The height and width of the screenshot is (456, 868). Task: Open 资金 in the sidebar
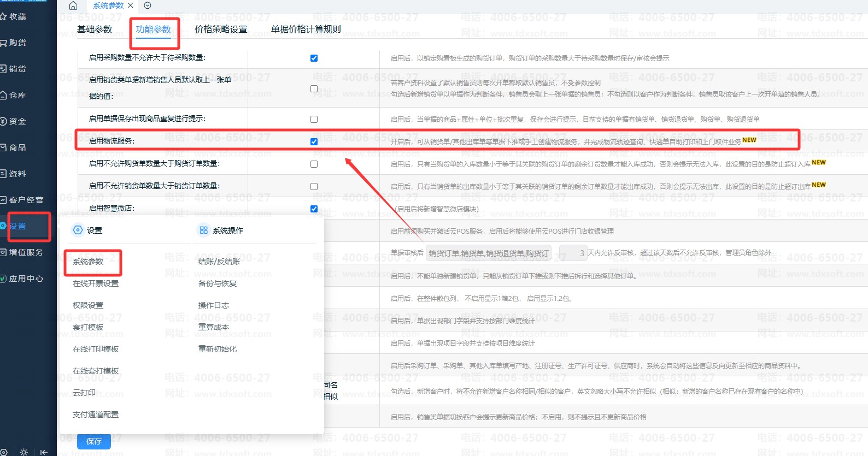17,121
